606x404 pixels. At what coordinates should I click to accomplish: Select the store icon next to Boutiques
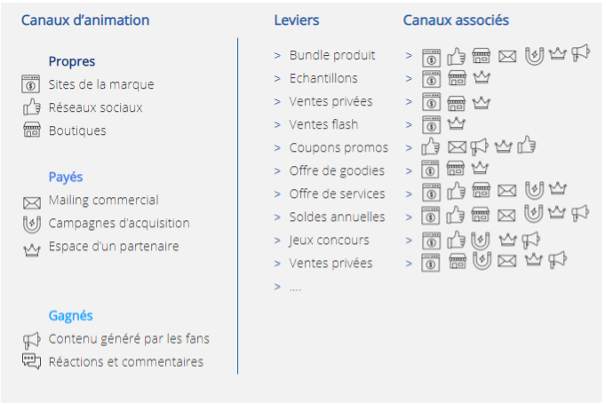pyautogui.click(x=32, y=130)
